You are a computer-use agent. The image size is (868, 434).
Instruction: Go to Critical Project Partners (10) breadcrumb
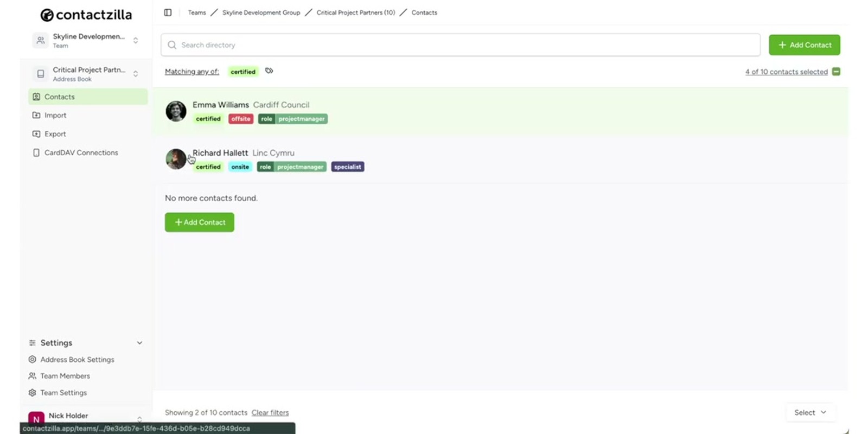(356, 12)
